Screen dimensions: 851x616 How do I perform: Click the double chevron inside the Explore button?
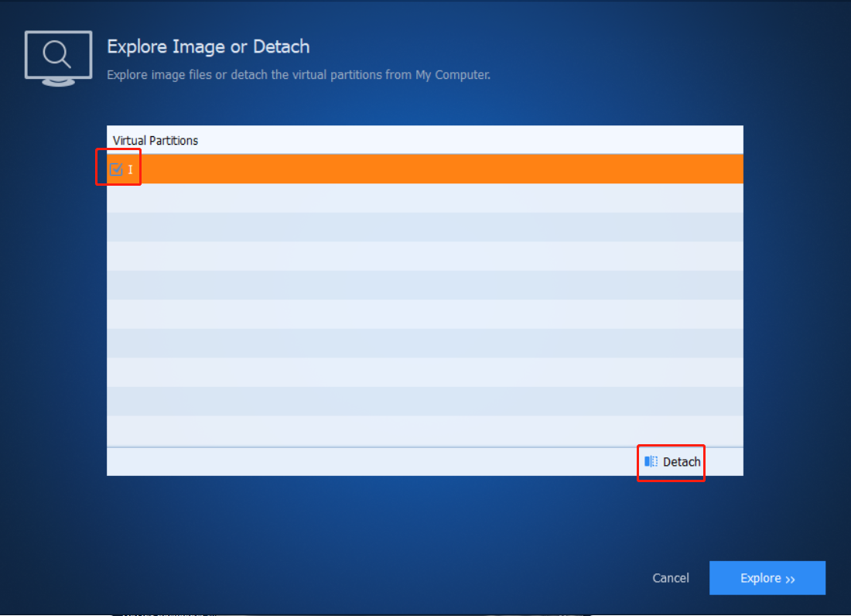tap(791, 578)
